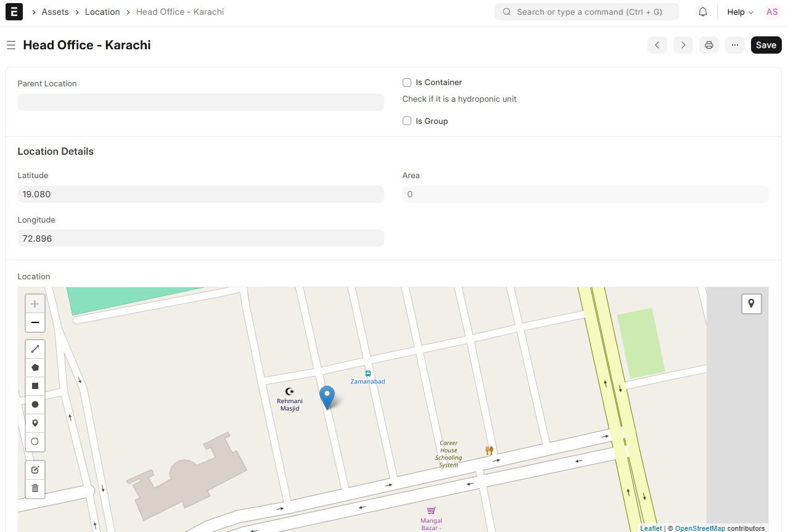This screenshot has width=788, height=532.
Task: Click the locate marker icon at map top-right
Action: click(751, 303)
